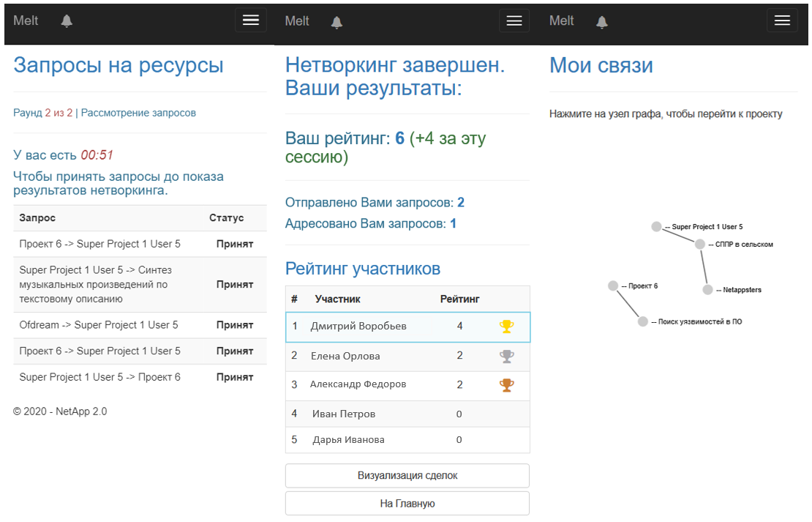Select the Super Project 1 User 5 graph node
This screenshot has width=812, height=522.
click(x=656, y=227)
